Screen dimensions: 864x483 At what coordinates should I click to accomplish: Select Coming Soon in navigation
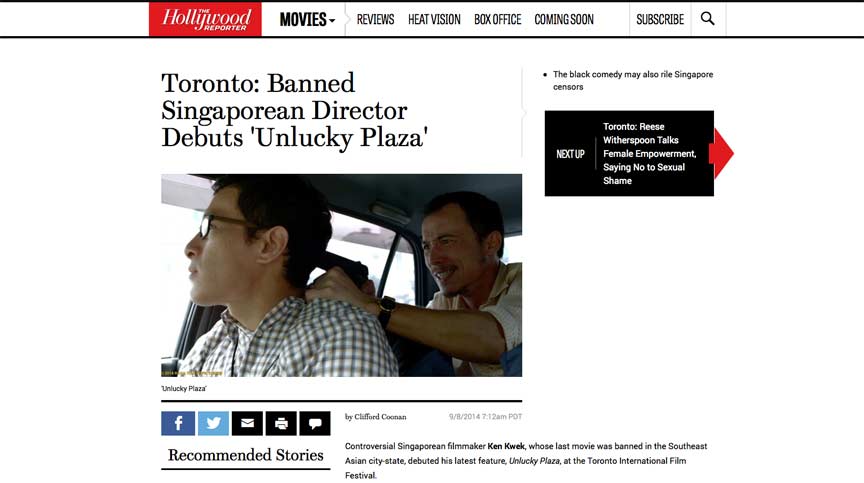[x=564, y=20]
